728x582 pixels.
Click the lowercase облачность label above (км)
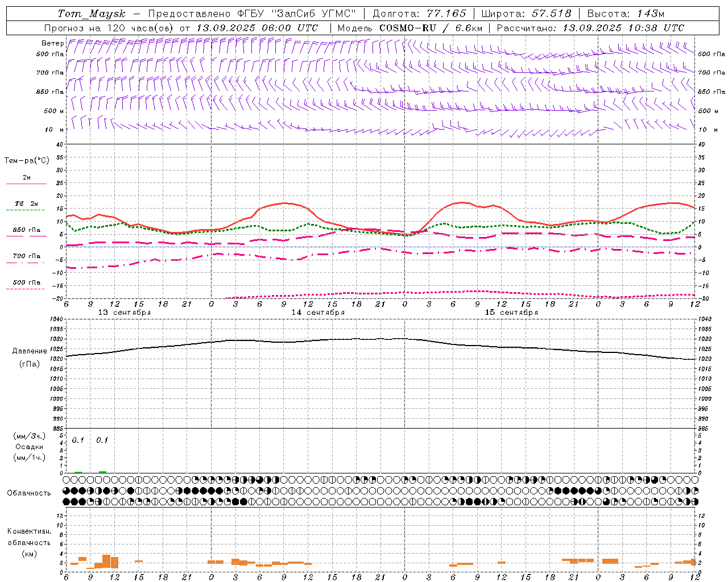(29, 543)
